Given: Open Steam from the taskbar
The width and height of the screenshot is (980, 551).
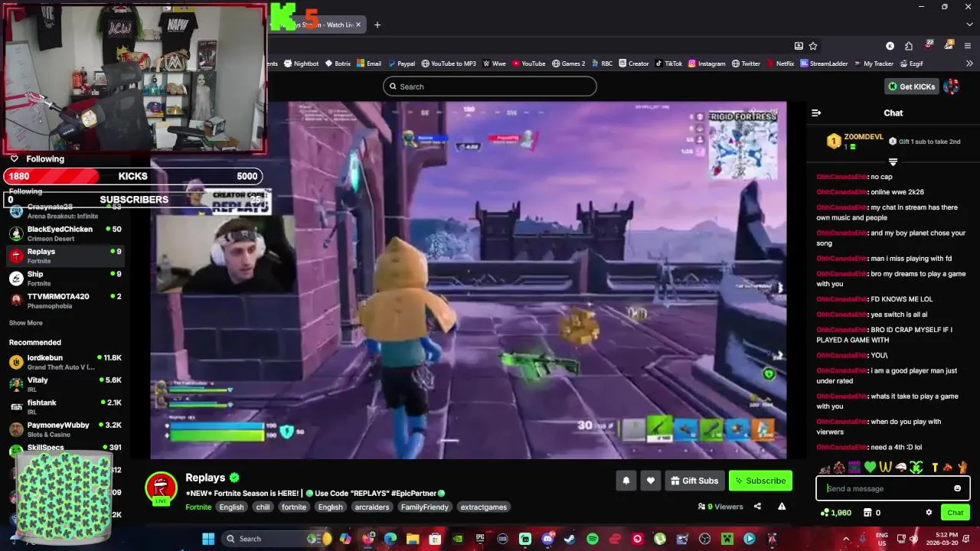Looking at the screenshot, I should (x=570, y=539).
